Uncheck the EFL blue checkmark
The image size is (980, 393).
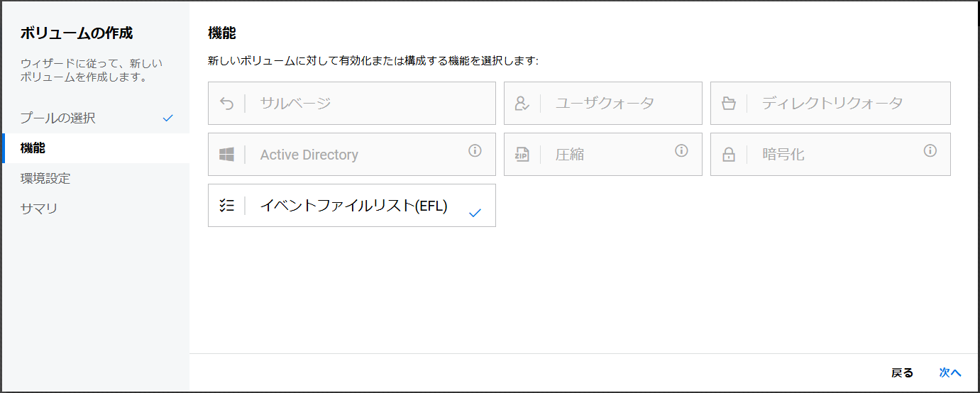[x=475, y=212]
